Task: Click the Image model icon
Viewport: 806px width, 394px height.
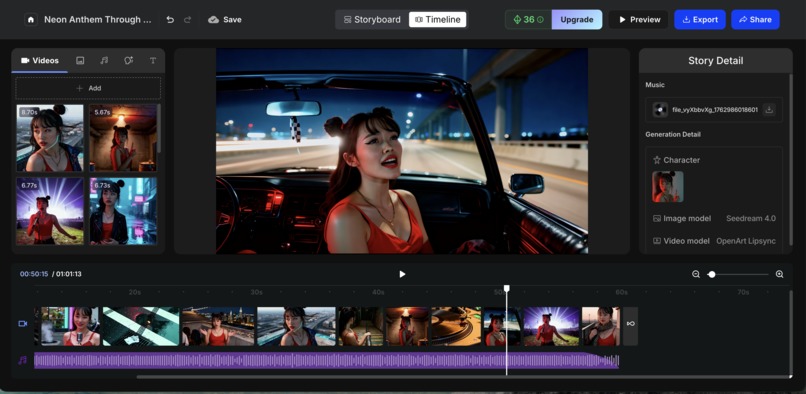Action: coord(656,219)
